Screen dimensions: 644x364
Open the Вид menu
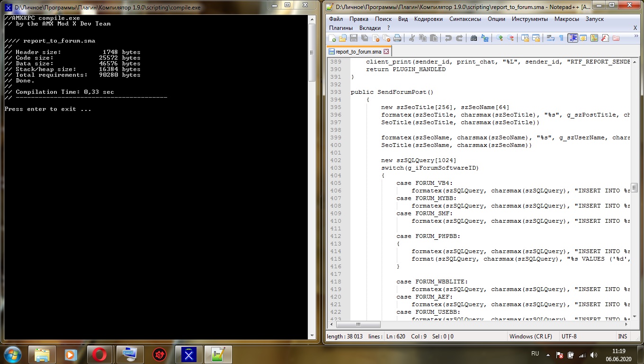403,19
